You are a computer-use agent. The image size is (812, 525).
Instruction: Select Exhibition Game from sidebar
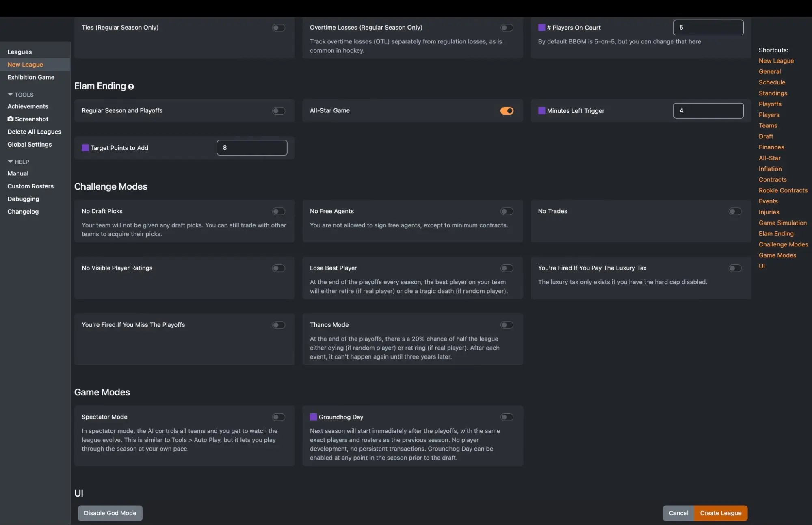[31, 77]
